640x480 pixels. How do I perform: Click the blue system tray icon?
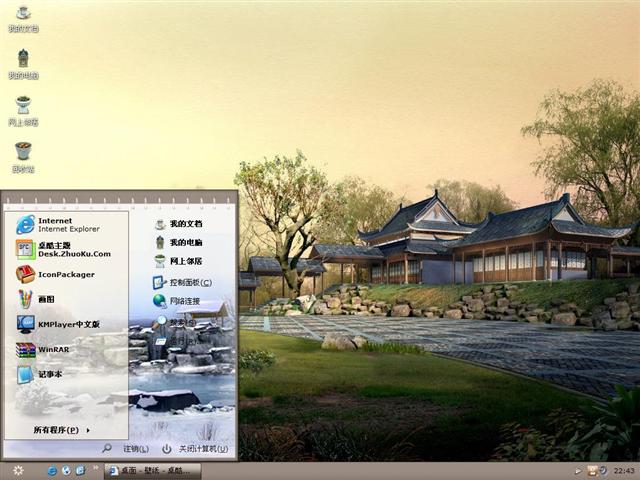[x=603, y=471]
